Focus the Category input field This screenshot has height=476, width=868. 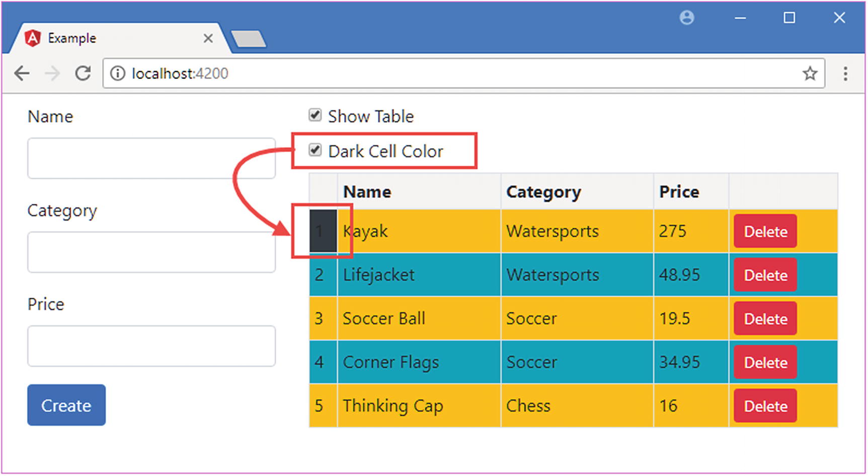(x=151, y=252)
